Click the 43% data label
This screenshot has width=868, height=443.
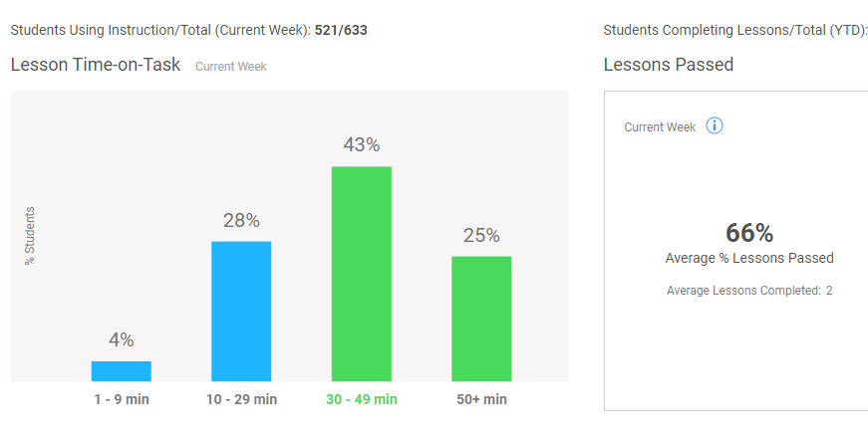(362, 145)
